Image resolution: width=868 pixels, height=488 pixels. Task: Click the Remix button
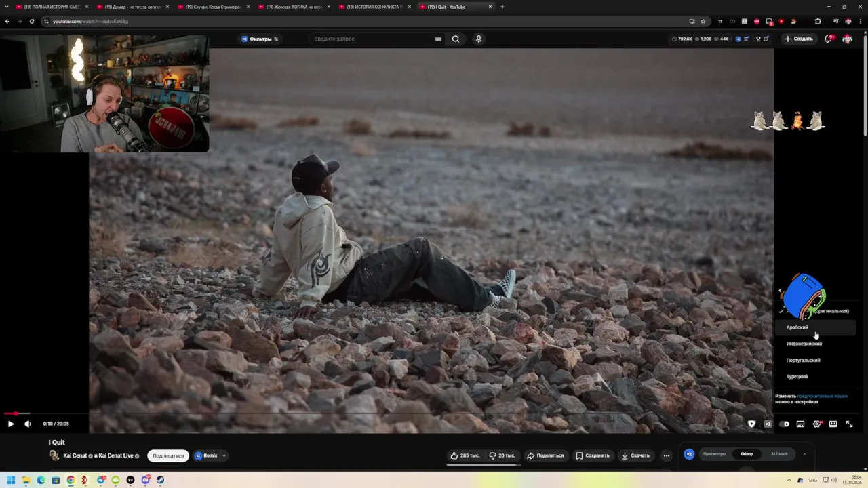[205, 455]
